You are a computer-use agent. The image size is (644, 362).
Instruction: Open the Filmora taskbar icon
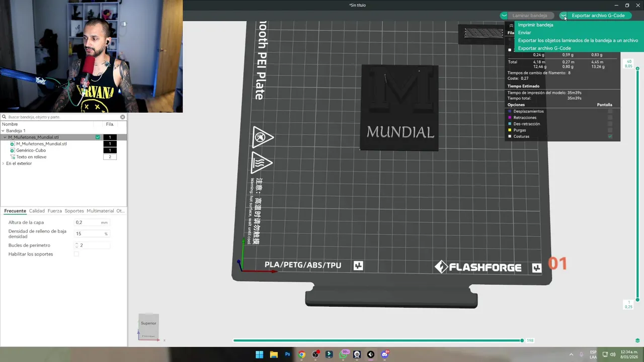[x=329, y=354]
